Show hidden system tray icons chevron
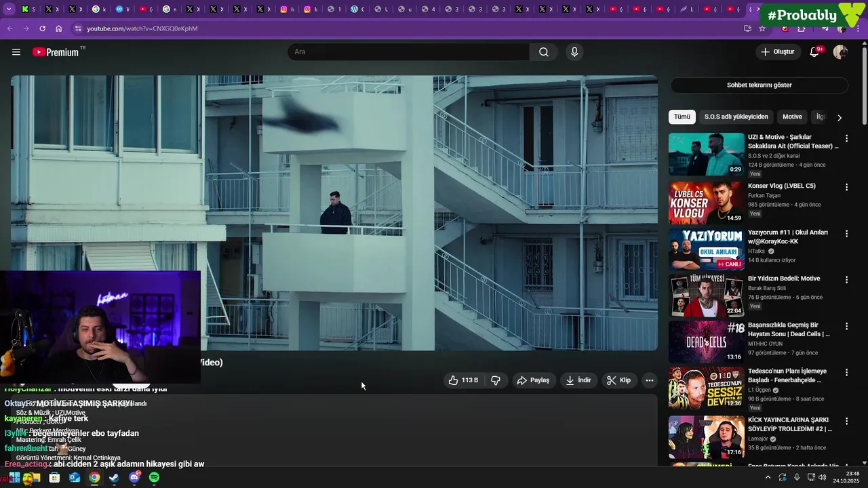Screen dimensions: 868x488 click(768, 478)
